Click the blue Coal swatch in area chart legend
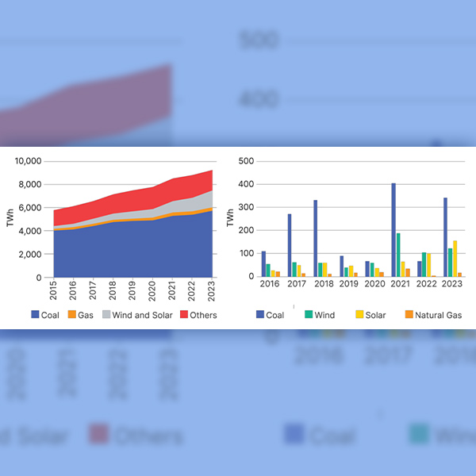Screen dimensions: 476x476 click(35, 315)
